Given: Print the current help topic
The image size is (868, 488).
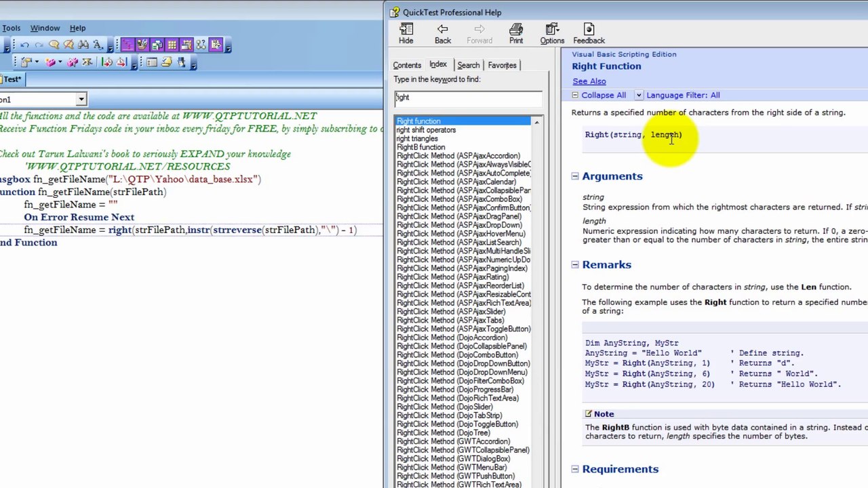Looking at the screenshot, I should point(516,34).
